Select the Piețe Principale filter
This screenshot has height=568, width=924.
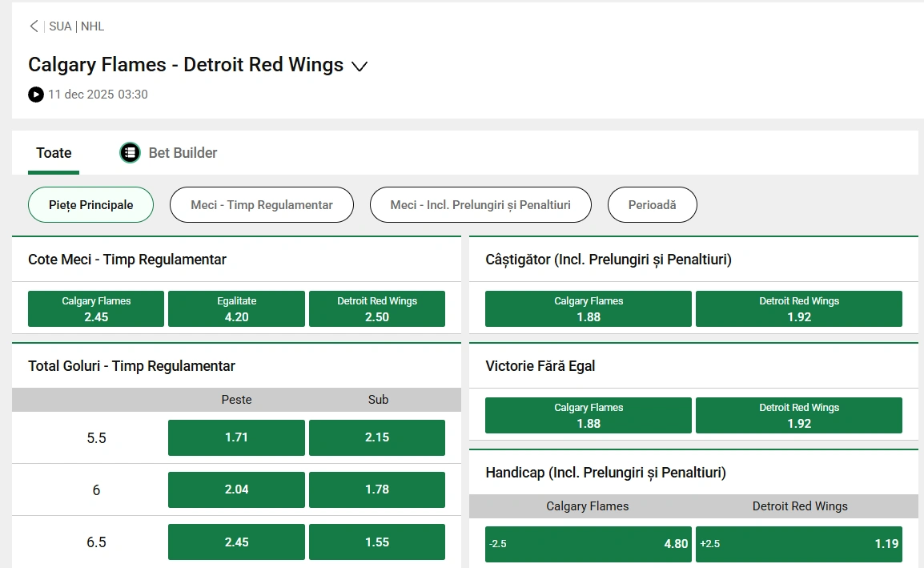(x=90, y=204)
